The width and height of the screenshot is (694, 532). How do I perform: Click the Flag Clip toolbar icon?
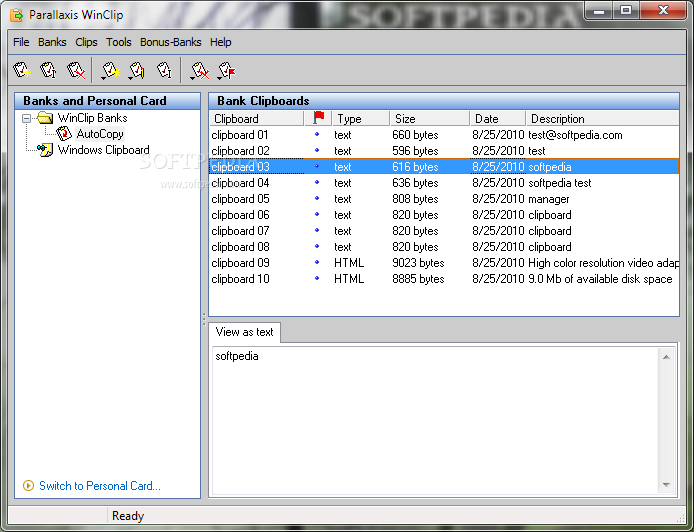click(x=227, y=70)
